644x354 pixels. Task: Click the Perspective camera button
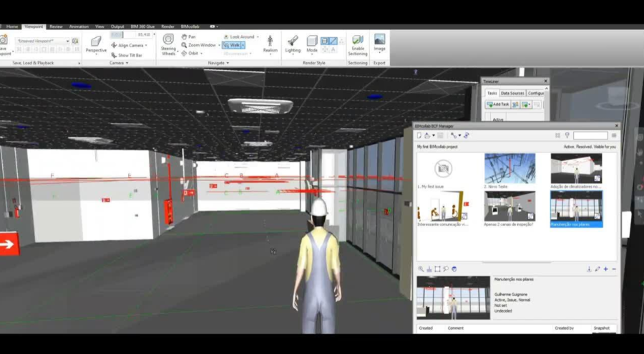coord(96,44)
